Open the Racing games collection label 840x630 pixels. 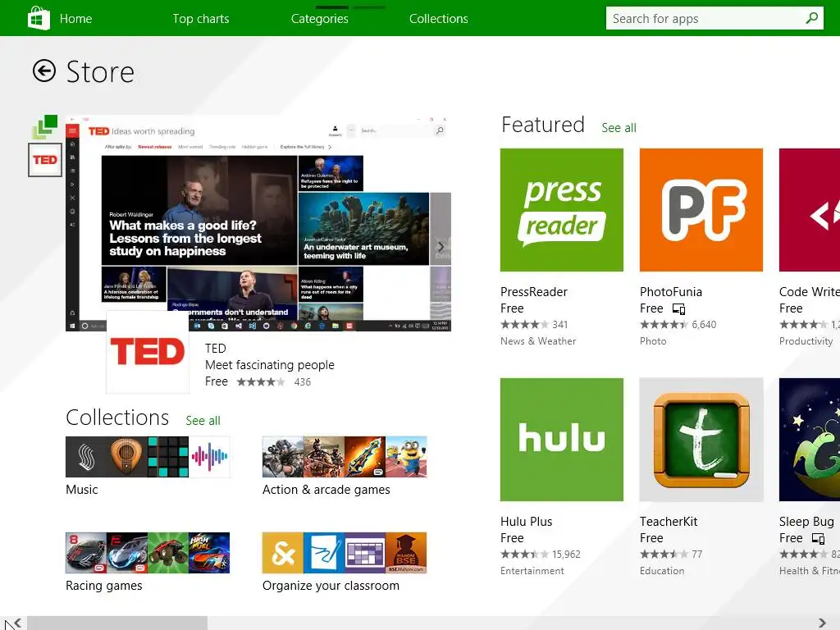[104, 586]
